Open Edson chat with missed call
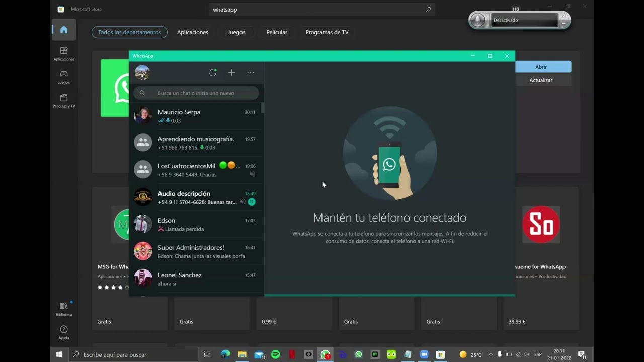The image size is (644, 362). point(196,224)
